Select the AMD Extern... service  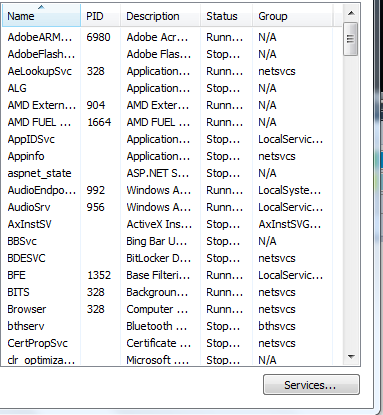click(x=42, y=105)
